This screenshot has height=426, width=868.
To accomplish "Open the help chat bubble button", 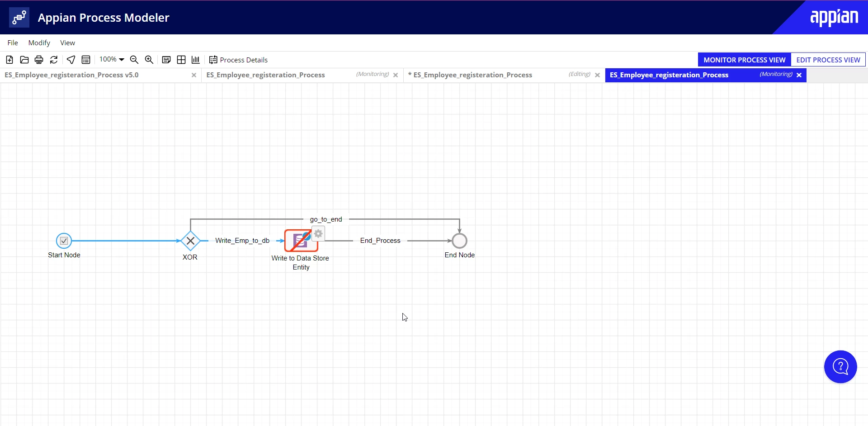I will click(x=840, y=367).
